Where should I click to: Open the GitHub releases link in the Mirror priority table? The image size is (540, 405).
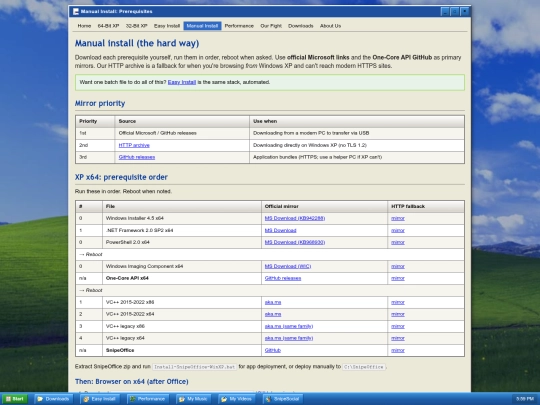pyautogui.click(x=137, y=157)
